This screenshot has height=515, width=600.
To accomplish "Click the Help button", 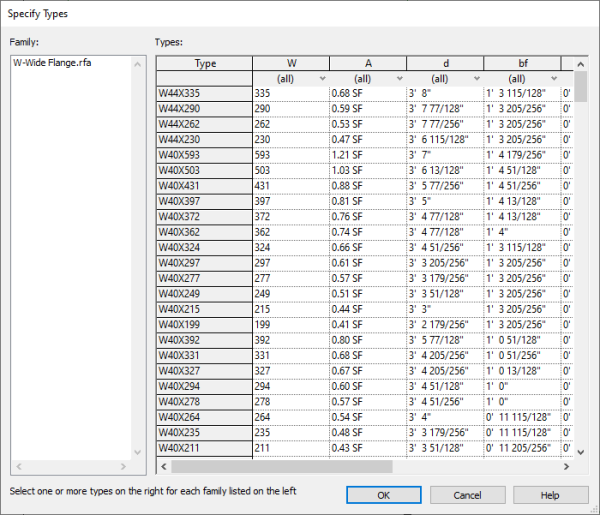I will pos(549,495).
